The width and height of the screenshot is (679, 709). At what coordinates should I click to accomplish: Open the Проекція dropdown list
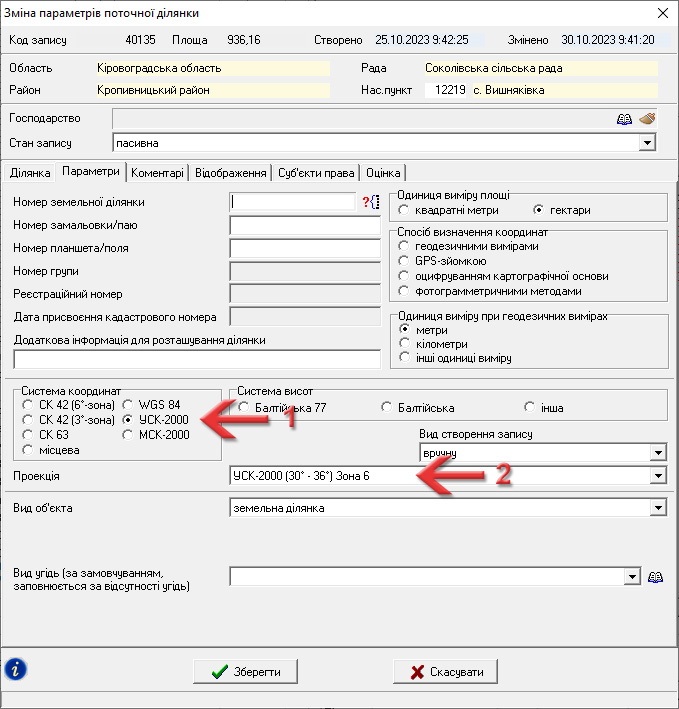point(658,476)
